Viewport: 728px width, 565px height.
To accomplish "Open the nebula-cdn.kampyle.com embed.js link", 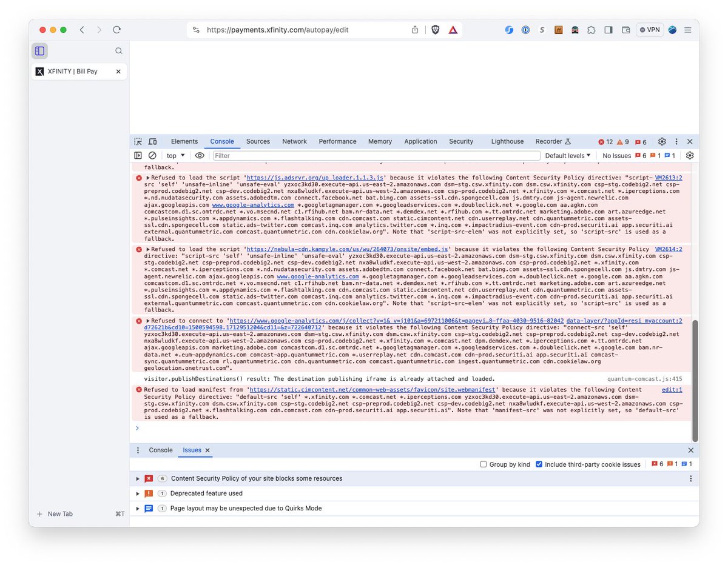I will pyautogui.click(x=347, y=249).
